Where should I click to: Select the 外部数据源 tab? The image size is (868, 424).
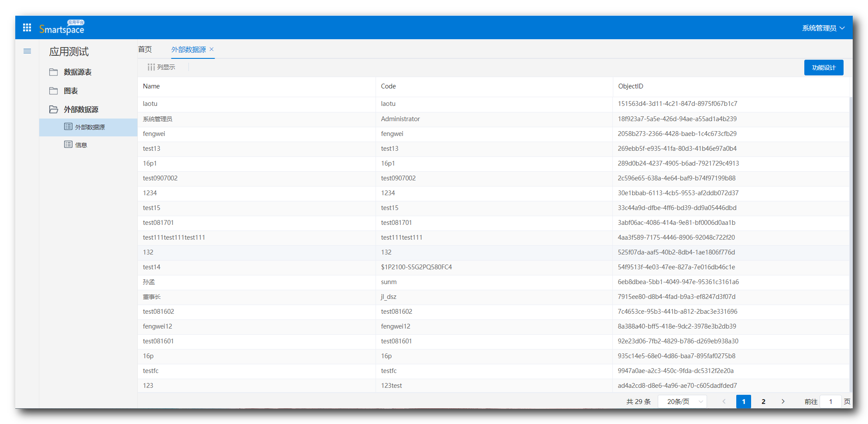click(x=188, y=50)
